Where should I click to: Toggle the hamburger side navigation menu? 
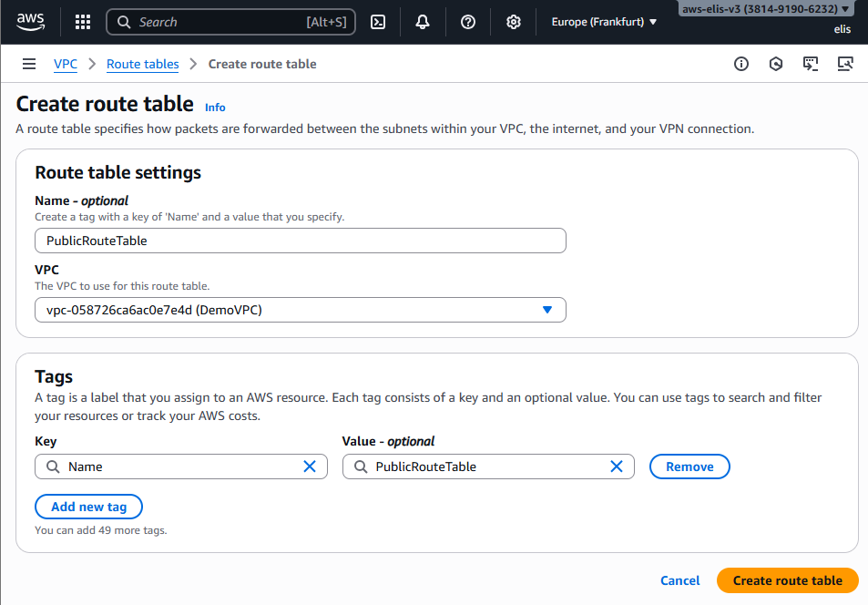[29, 64]
